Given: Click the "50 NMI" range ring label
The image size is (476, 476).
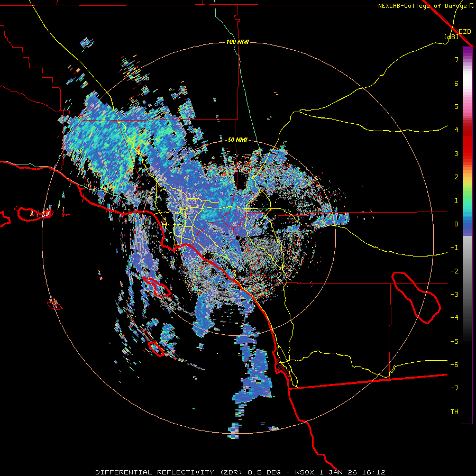Looking at the screenshot, I should click(237, 140).
